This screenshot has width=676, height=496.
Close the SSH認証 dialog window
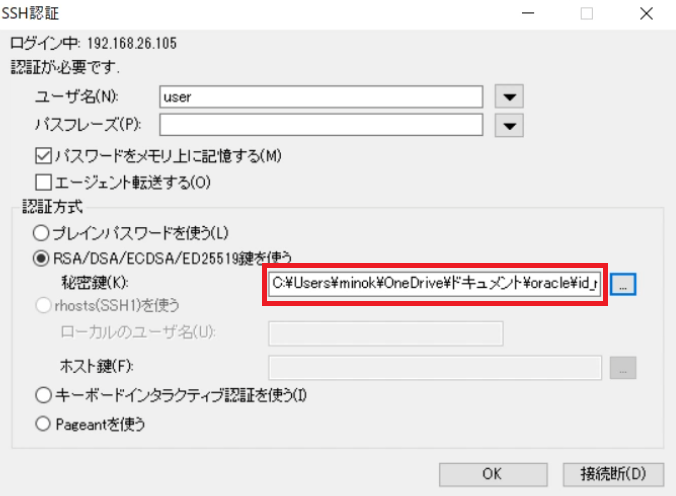[x=648, y=14]
